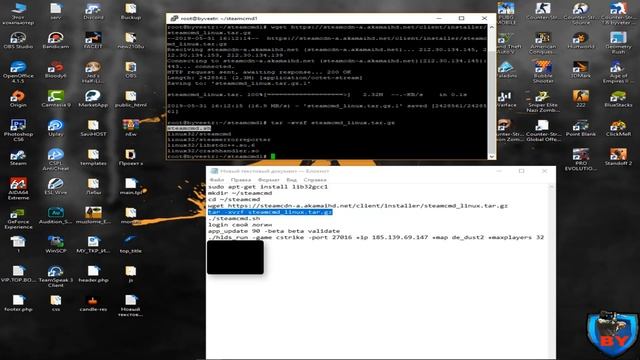Screen dimensions: 640x360
Task: Click the terminal's vertical scrollbar thumb
Action: [x=491, y=102]
